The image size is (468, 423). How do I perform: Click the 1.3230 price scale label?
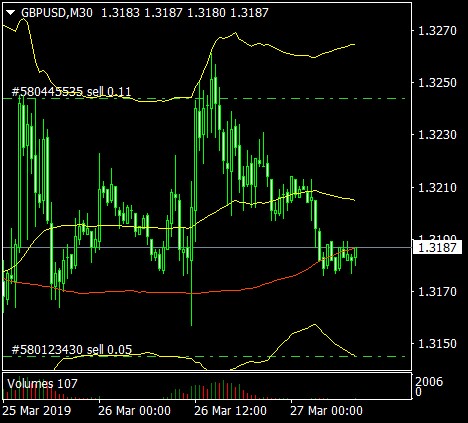437,135
